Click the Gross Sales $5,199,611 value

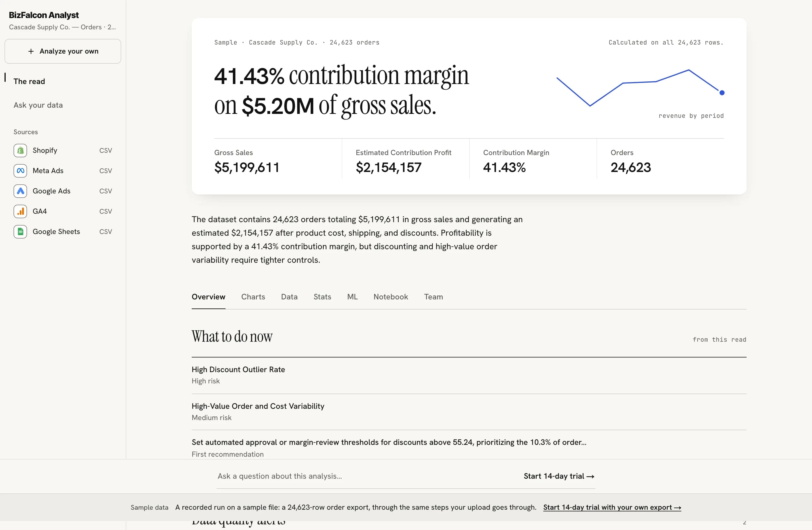pyautogui.click(x=247, y=167)
